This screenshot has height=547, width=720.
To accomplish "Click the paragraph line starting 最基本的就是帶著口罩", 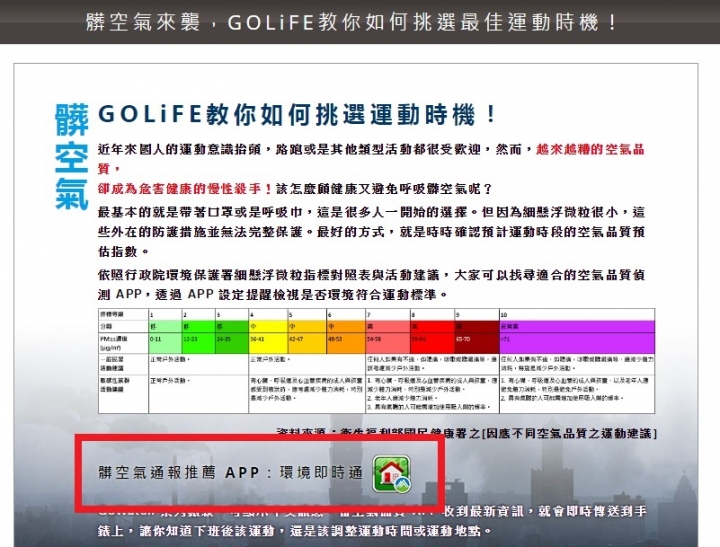I will [x=371, y=212].
